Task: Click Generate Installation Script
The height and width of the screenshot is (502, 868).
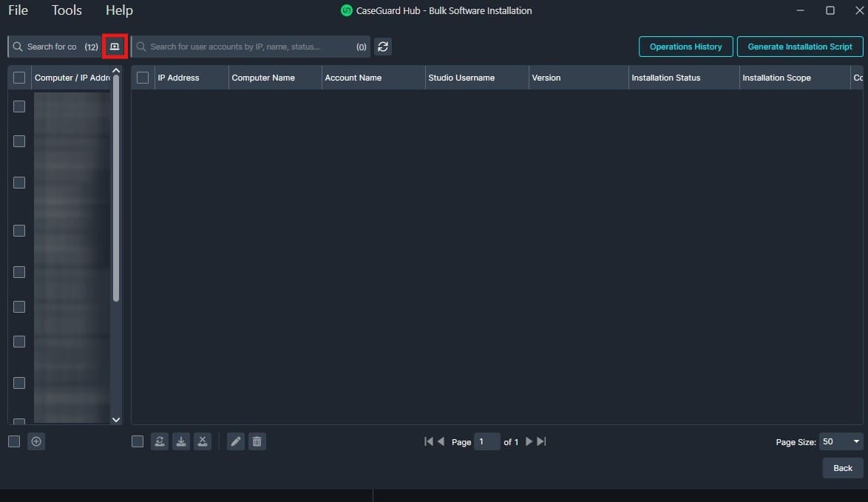Action: (x=799, y=46)
